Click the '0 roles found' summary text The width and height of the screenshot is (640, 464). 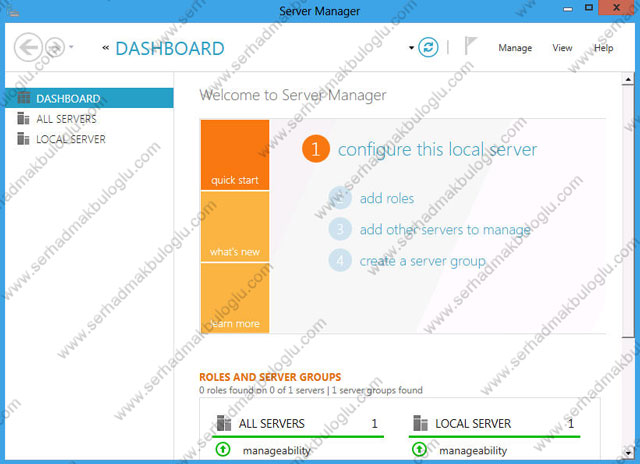pyautogui.click(x=311, y=390)
